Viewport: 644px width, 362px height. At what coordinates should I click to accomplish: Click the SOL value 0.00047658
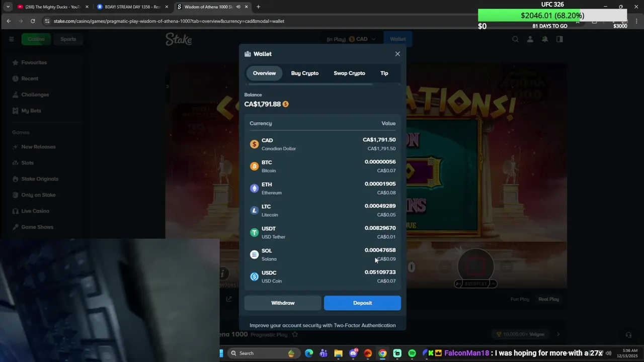point(380,250)
